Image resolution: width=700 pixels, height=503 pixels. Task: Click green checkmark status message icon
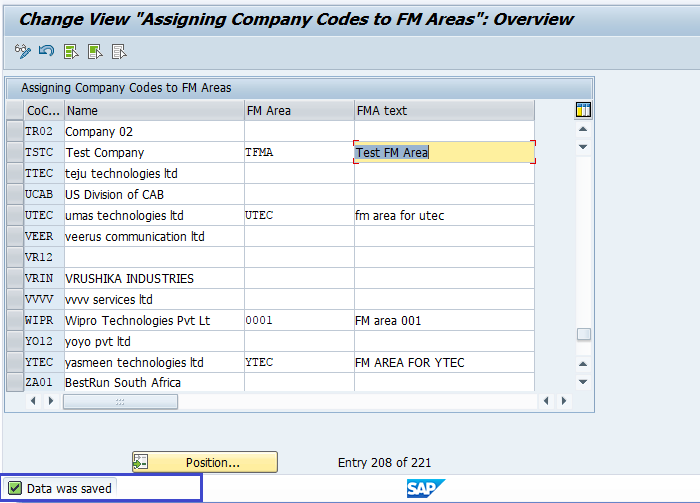click(x=15, y=488)
